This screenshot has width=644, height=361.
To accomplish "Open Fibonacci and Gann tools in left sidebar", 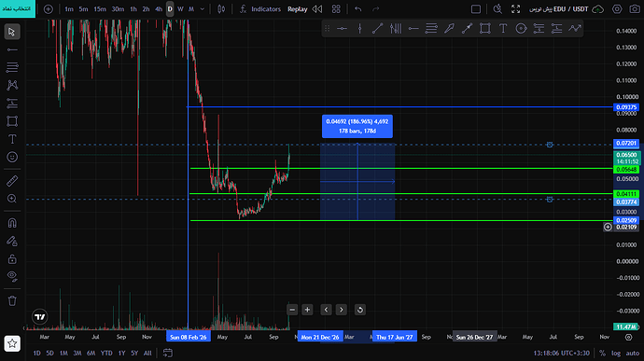I will (x=12, y=67).
